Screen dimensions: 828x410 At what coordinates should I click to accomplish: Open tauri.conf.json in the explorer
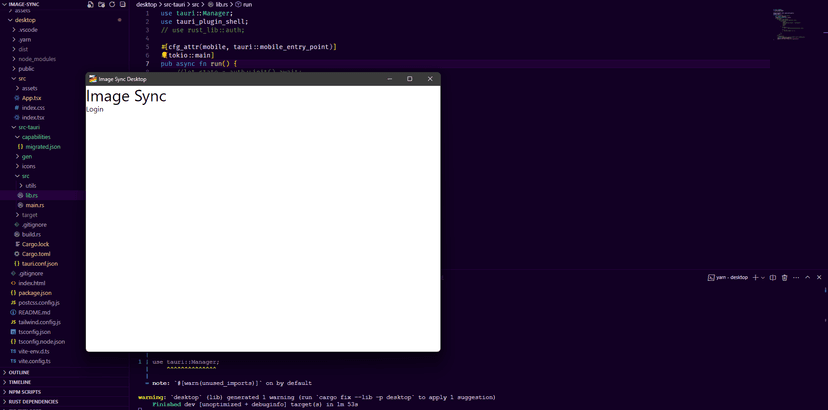click(x=40, y=264)
